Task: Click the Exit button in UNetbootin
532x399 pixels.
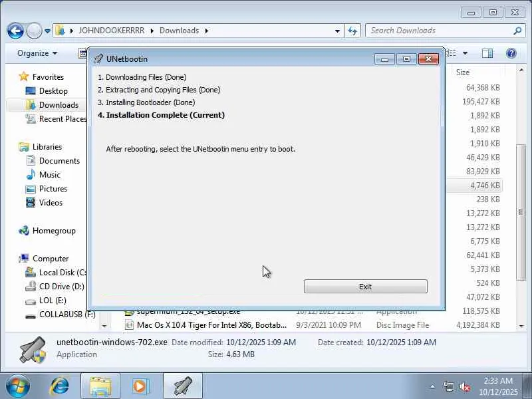Action: [x=365, y=287]
